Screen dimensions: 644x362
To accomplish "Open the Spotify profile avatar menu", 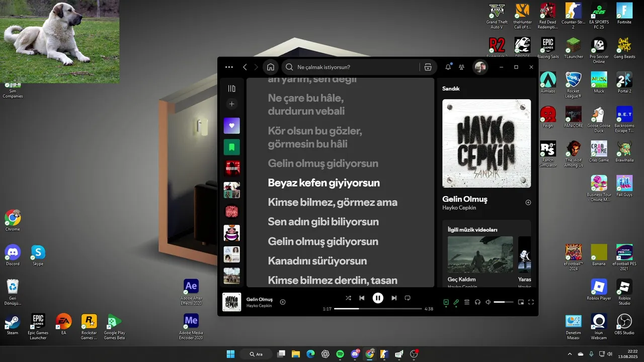I will (480, 67).
